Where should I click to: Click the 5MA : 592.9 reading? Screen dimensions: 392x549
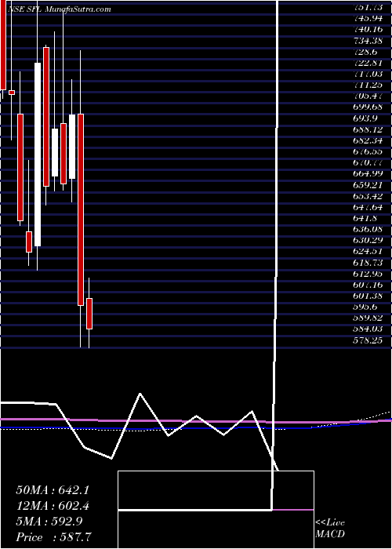(x=49, y=522)
